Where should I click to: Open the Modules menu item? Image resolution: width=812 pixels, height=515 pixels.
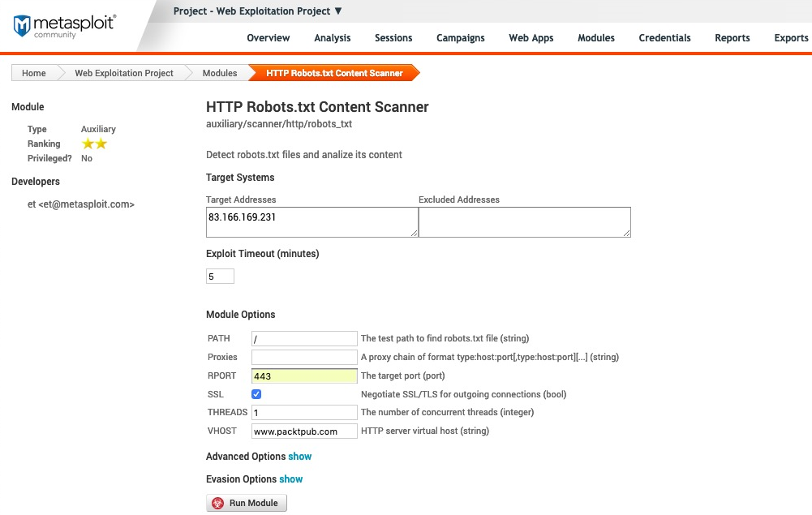tap(596, 38)
